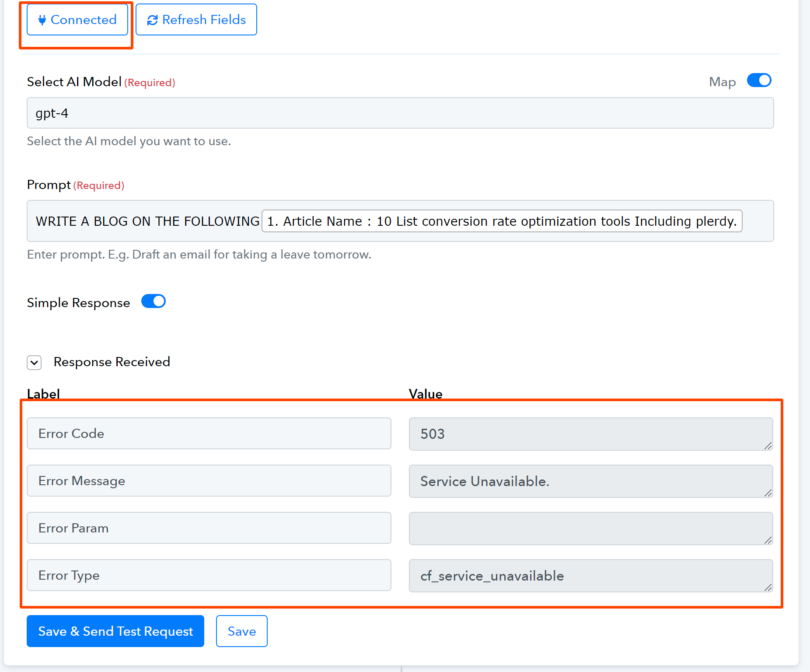Screen dimensions: 810x672
Task: Click the Error Message label field
Action: pos(209,481)
